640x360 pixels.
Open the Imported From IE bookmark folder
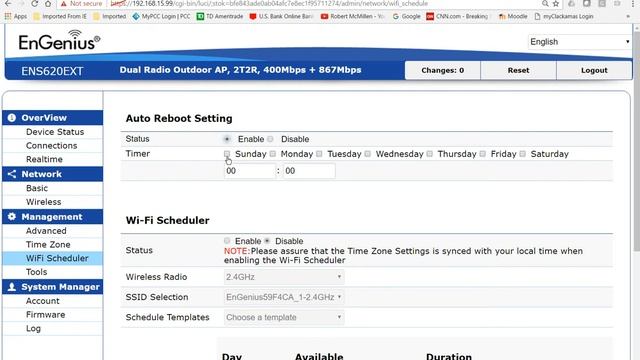pos(60,16)
